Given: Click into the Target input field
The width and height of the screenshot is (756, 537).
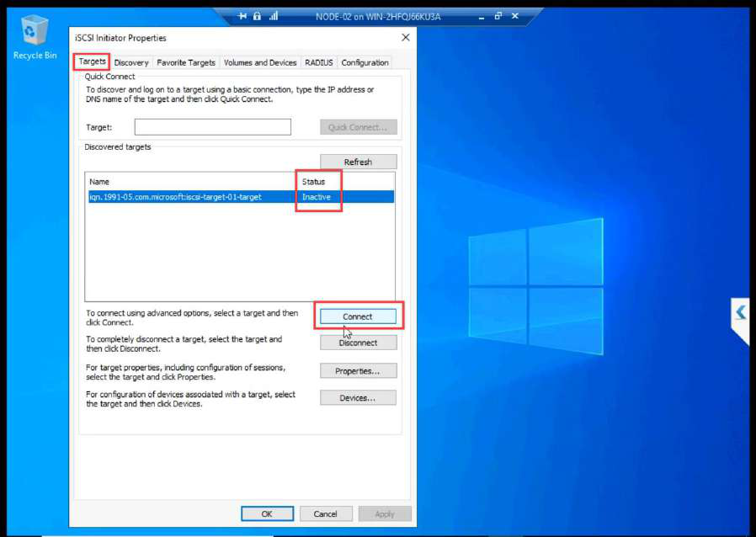Looking at the screenshot, I should [213, 127].
